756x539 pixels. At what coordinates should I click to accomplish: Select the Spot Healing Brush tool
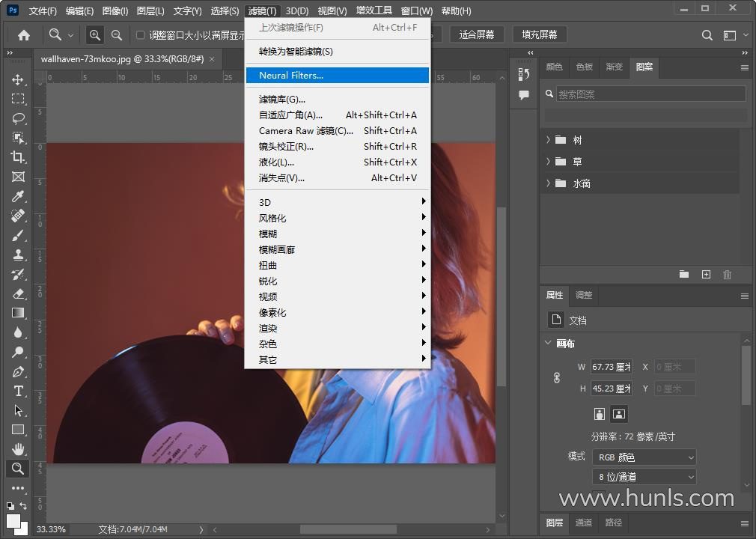coord(18,216)
